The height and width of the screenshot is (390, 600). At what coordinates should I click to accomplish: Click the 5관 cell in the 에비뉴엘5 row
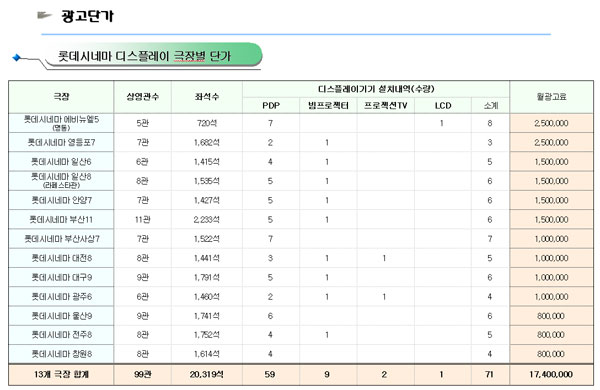pos(142,123)
